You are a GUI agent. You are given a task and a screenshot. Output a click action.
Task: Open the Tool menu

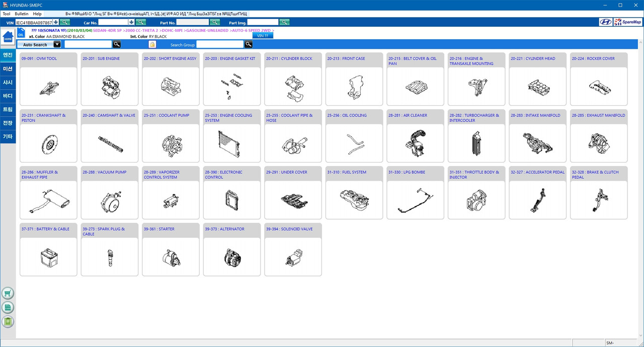pos(7,14)
